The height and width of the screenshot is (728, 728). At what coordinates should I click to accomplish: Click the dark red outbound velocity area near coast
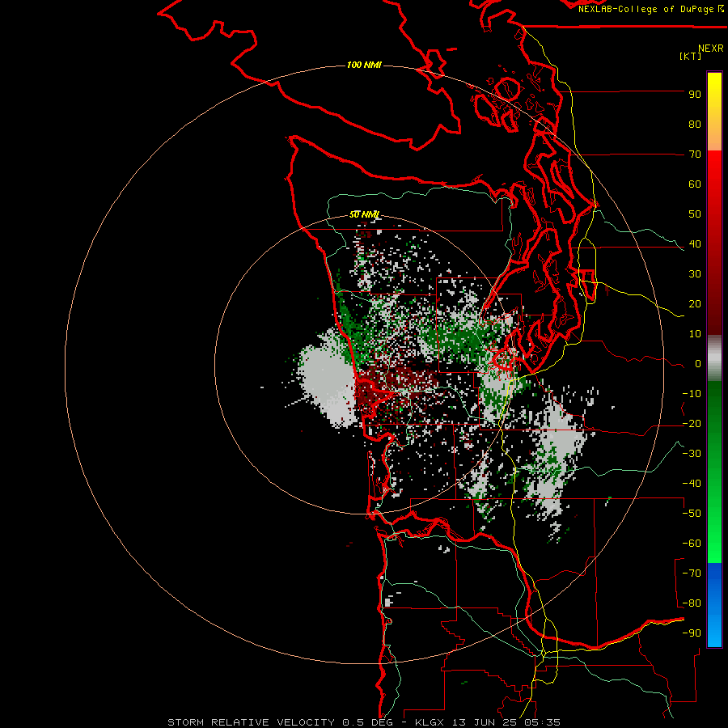(x=395, y=383)
